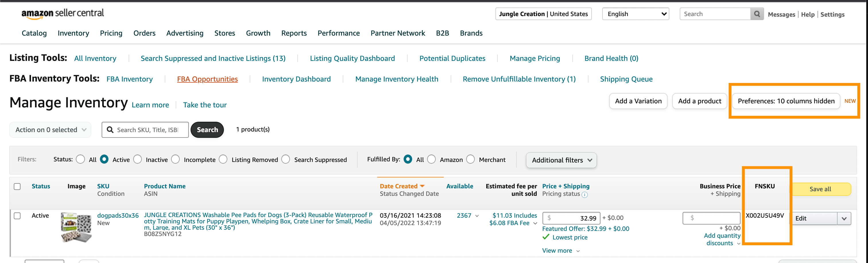The height and width of the screenshot is (263, 868).
Task: Click the Amazon Seller Central logo
Action: [x=63, y=13]
